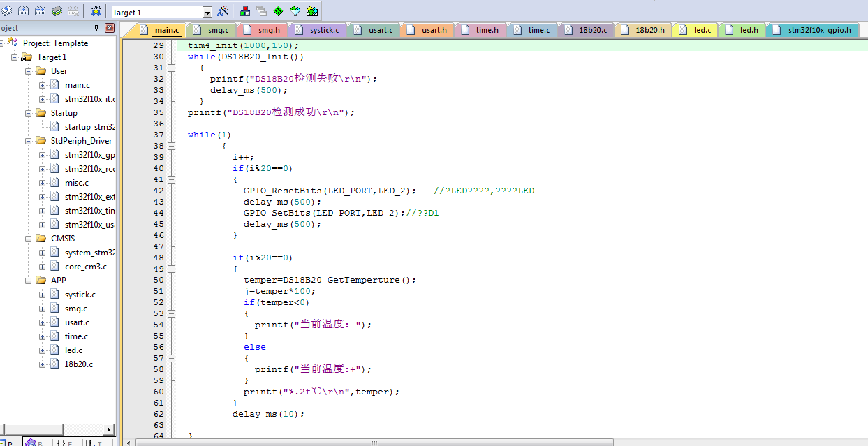Viewport: 868px width, 446px height.
Task: Click line number 47 in the gutter
Action: [x=158, y=246]
